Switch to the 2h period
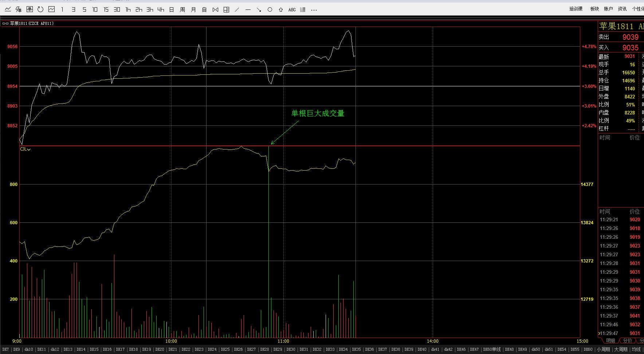Viewport: 644px width, 354px height. pyautogui.click(x=139, y=9)
